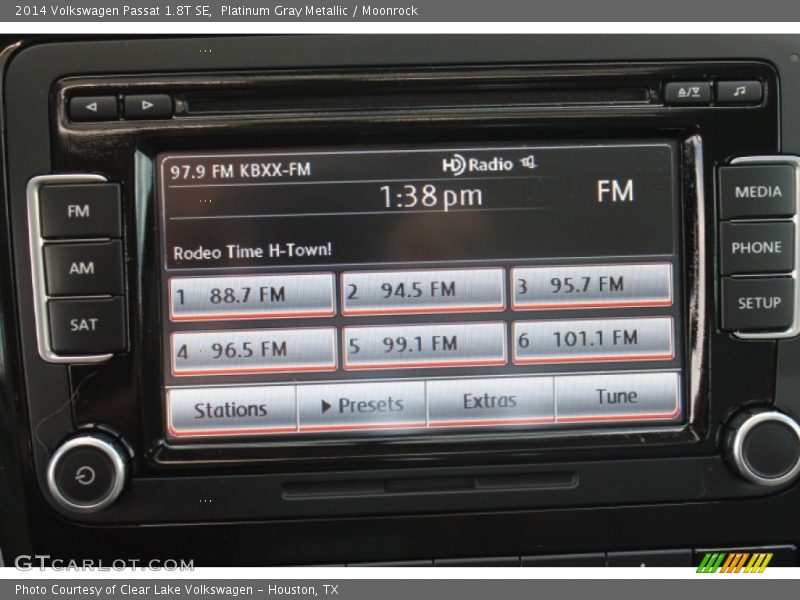Choose preset 2 94.5 FM
This screenshot has height=600, width=800.
coord(423,291)
